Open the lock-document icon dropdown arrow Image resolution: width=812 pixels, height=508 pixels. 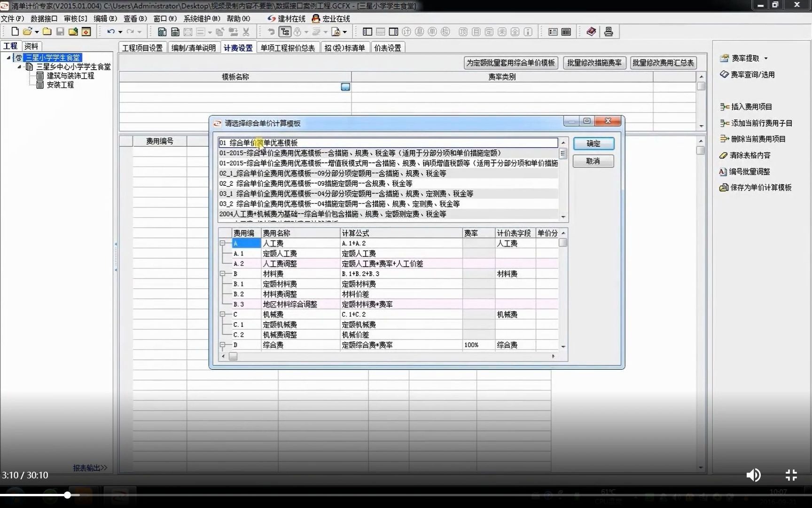345,32
